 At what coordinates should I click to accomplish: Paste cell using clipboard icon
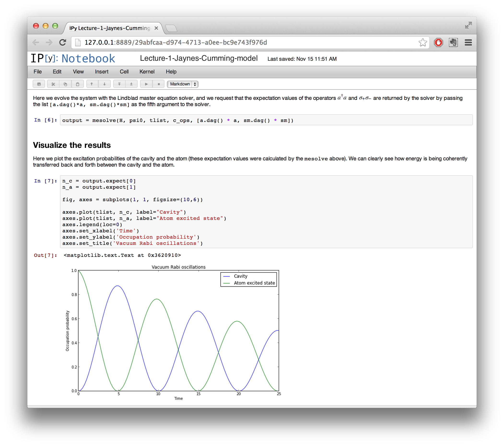77,84
